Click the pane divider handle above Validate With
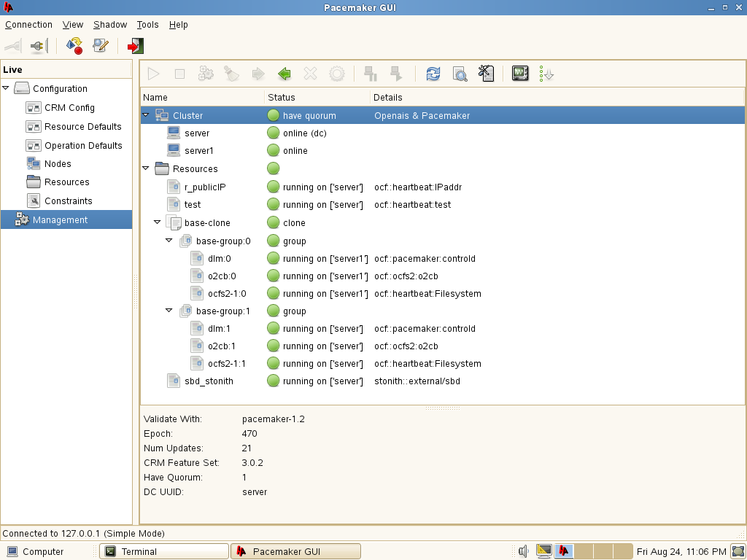The height and width of the screenshot is (560, 747). (x=443, y=408)
